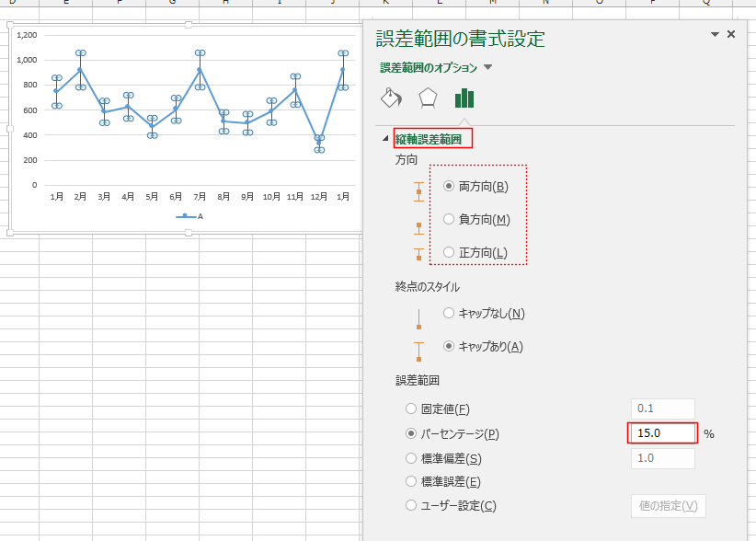Open the task pane options arrow
Screen dimensions: 756x541
click(715, 34)
